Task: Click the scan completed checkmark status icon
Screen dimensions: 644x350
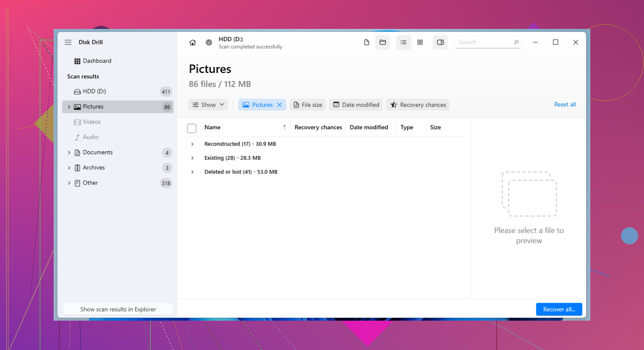Action: pos(209,42)
